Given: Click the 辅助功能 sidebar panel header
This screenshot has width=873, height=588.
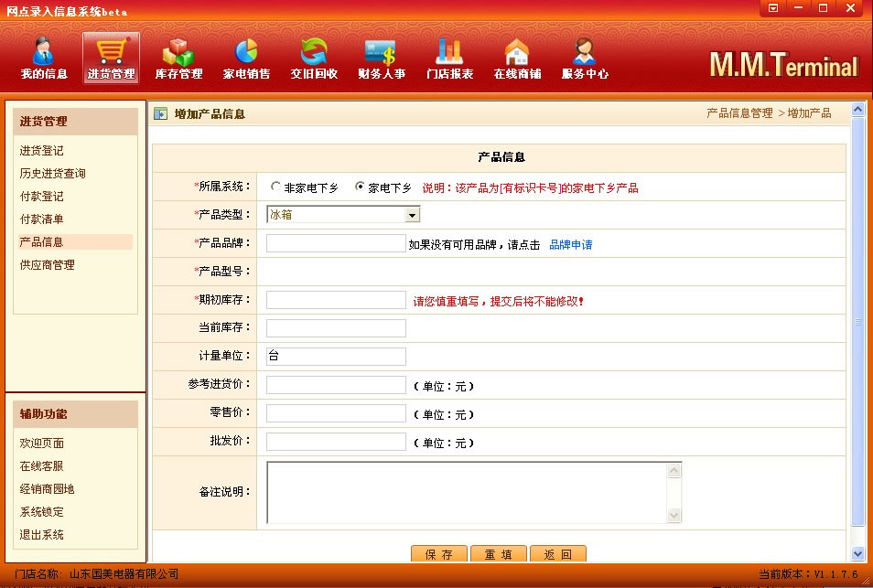Looking at the screenshot, I should (75, 414).
